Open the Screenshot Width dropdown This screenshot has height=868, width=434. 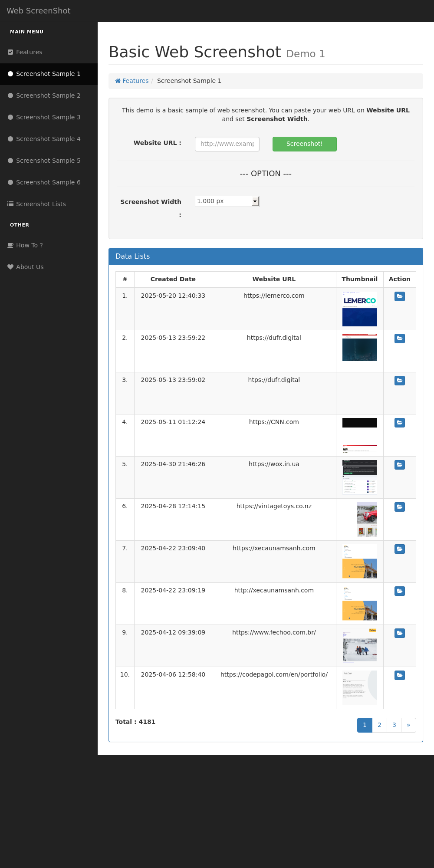coord(227,201)
